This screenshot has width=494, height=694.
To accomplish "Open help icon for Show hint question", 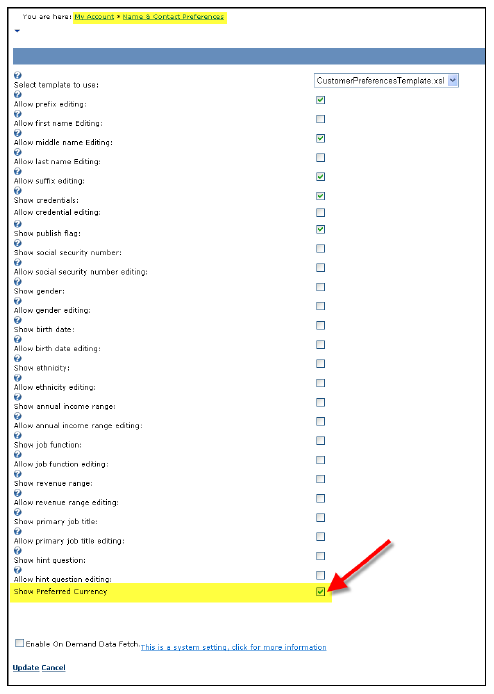I will (18, 551).
